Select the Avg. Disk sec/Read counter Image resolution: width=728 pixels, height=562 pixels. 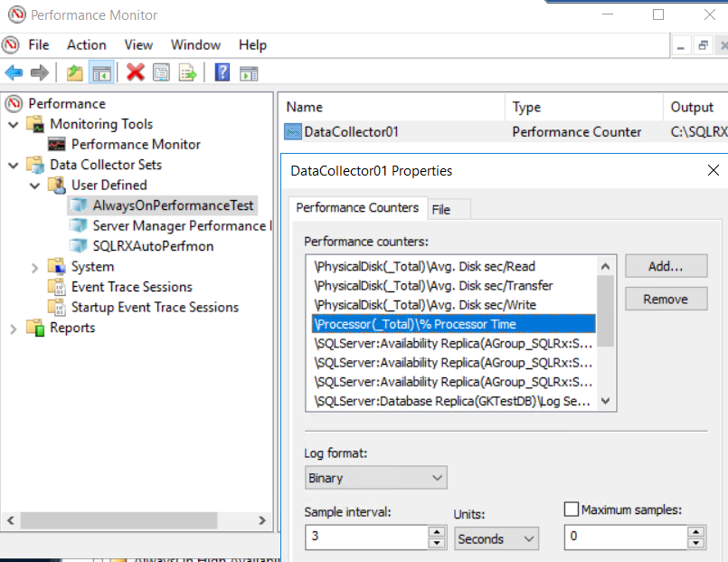pyautogui.click(x=454, y=266)
